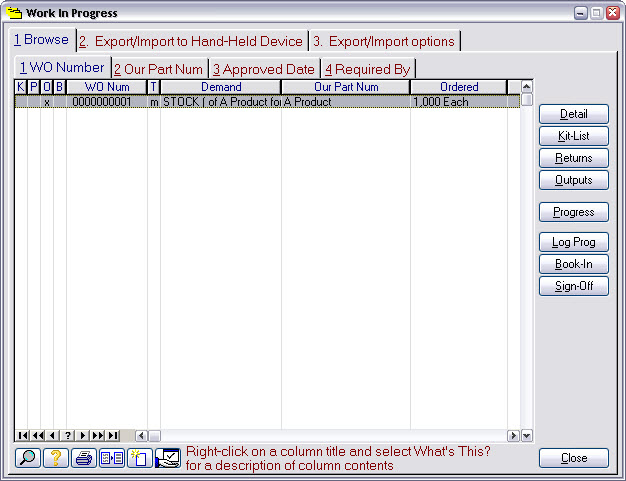Open help with the yellow question mark icon

point(56,457)
